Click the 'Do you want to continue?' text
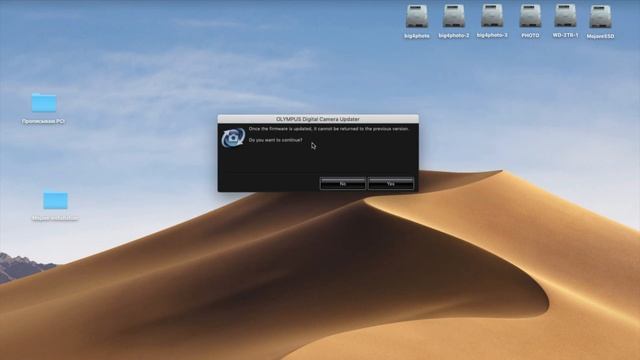Screen dimensions: 640x360 (x=276, y=140)
